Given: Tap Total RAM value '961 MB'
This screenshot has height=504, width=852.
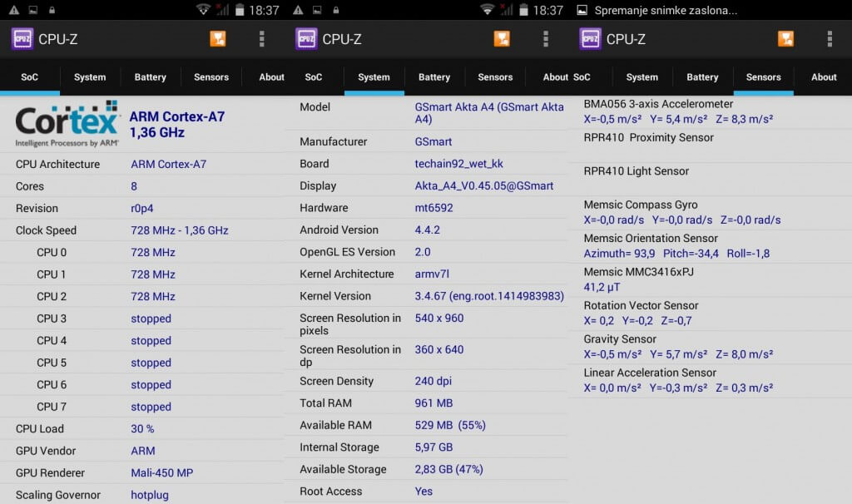Looking at the screenshot, I should 433,403.
